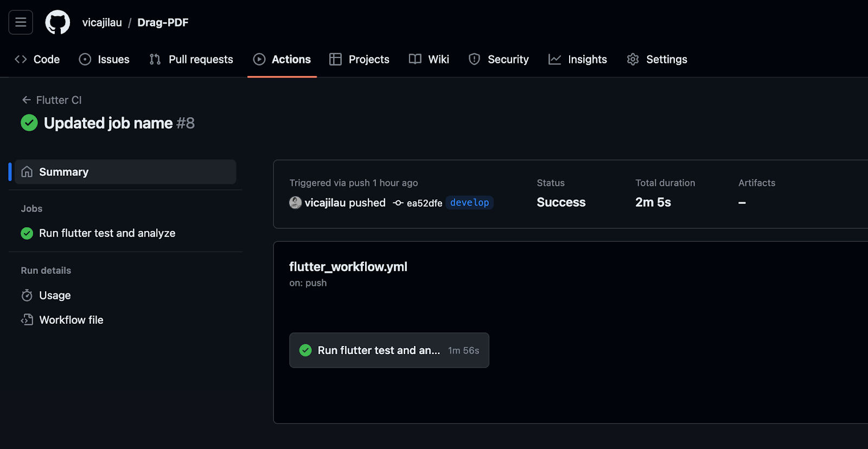The width and height of the screenshot is (868, 449).
Task: Select the Summary sidebar item
Action: pos(125,172)
